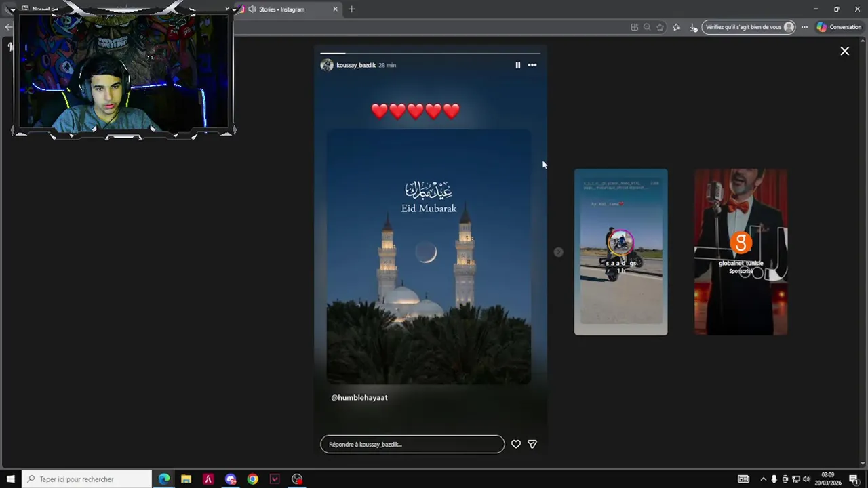
Task: Add page to favorites star
Action: [x=660, y=27]
